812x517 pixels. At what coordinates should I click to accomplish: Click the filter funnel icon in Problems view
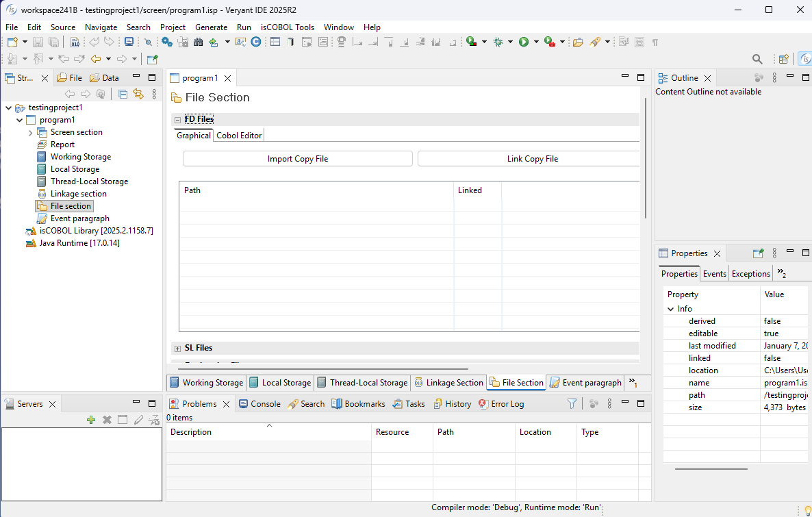(x=572, y=404)
